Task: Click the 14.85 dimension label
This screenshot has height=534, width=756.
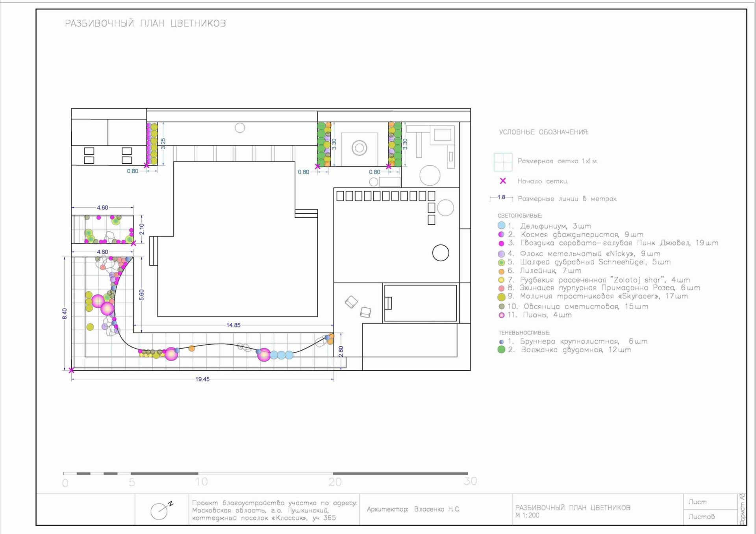Action: click(233, 325)
